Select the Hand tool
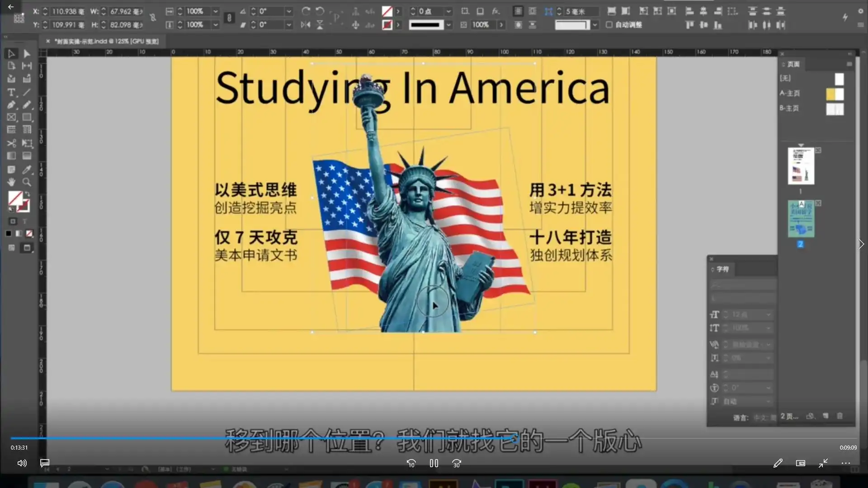The height and width of the screenshot is (488, 868). (11, 182)
